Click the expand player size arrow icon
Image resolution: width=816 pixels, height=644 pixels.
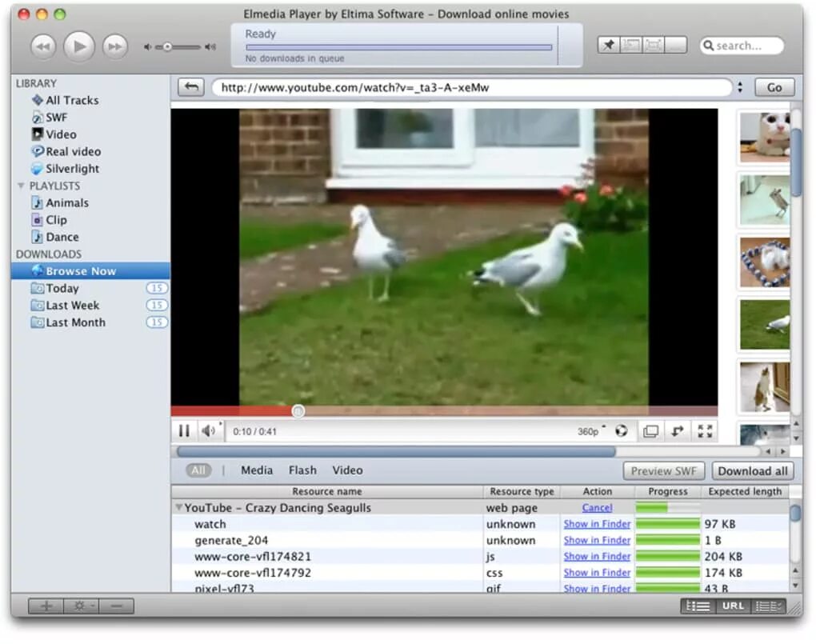point(678,431)
